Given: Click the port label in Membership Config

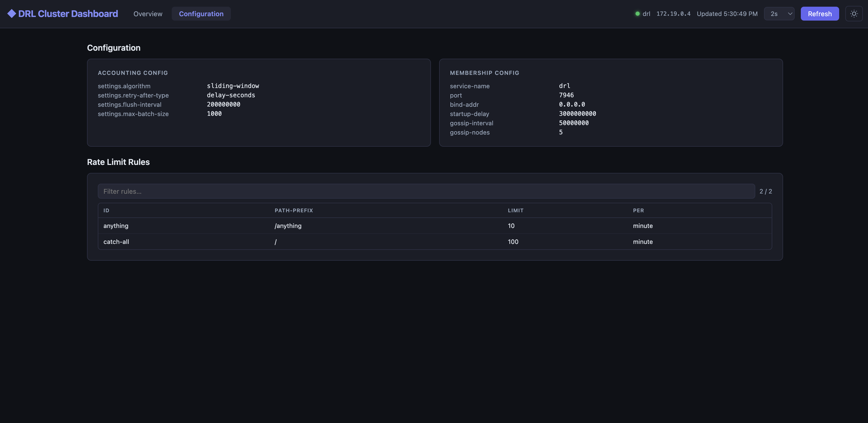Looking at the screenshot, I should [456, 95].
